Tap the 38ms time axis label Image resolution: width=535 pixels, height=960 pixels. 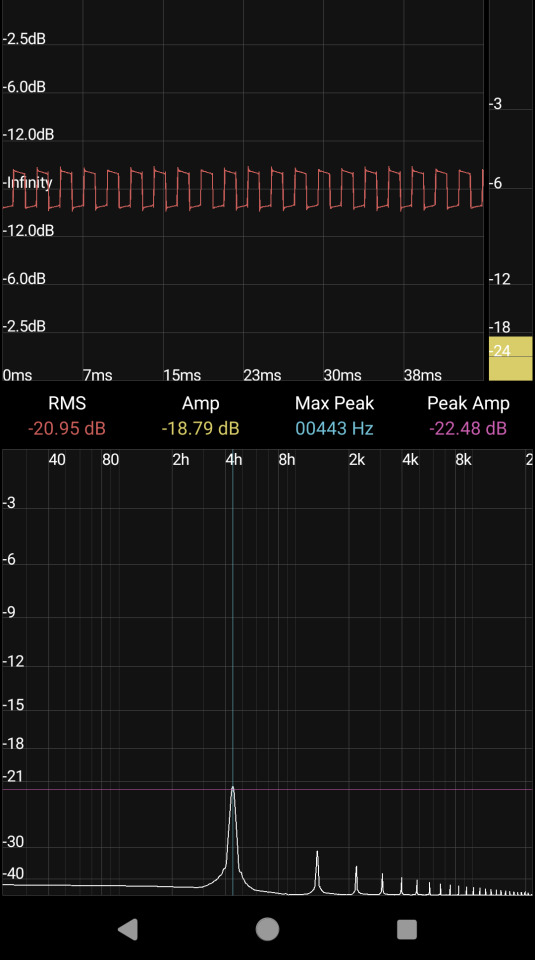click(x=422, y=375)
